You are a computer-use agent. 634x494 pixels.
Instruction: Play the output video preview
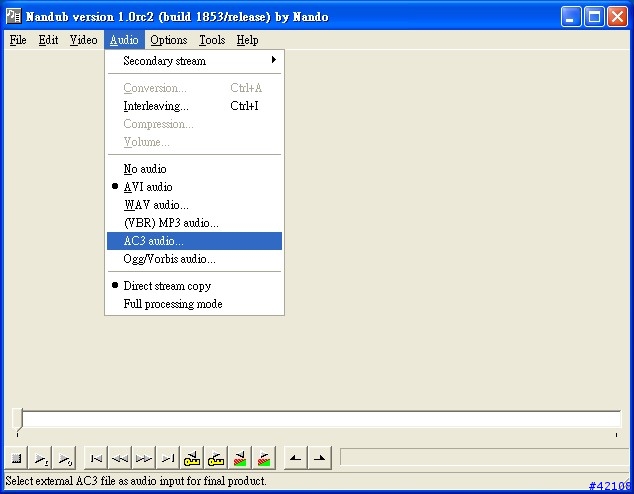pyautogui.click(x=65, y=458)
